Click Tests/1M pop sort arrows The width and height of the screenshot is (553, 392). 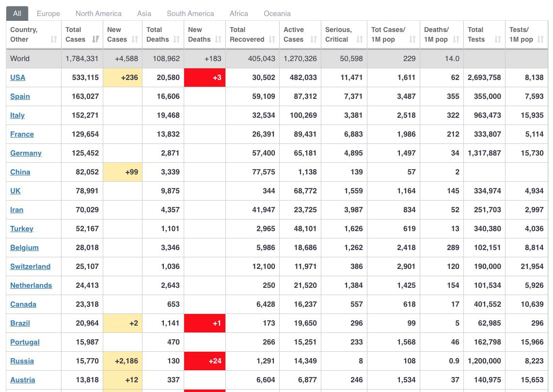pos(540,39)
